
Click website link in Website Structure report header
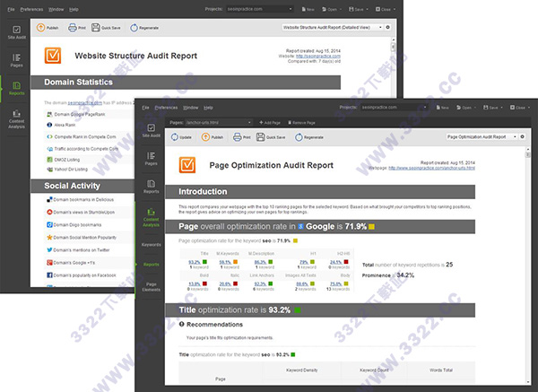pyautogui.click(x=318, y=56)
